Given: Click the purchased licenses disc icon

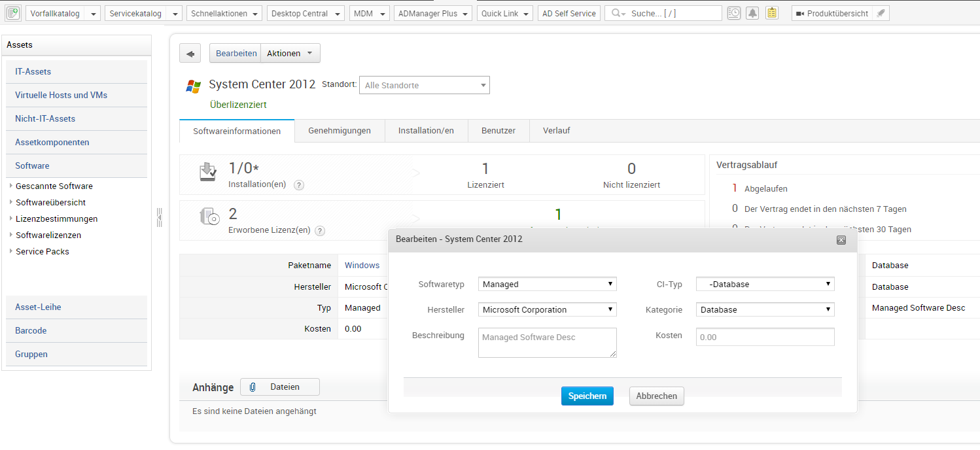Looking at the screenshot, I should 209,216.
